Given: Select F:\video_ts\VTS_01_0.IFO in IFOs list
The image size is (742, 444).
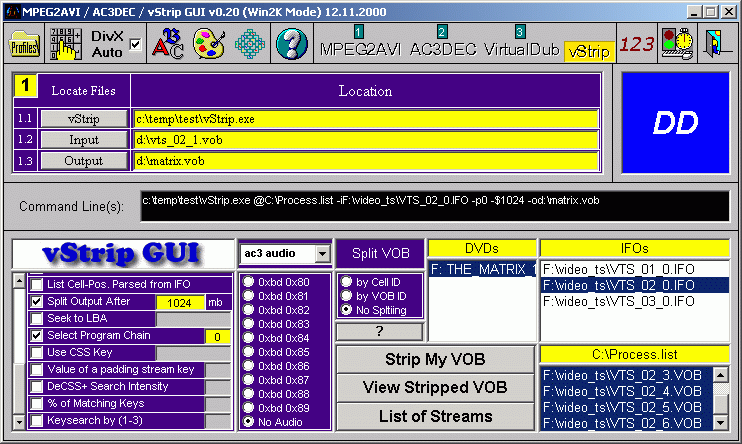Looking at the screenshot, I should click(635, 269).
